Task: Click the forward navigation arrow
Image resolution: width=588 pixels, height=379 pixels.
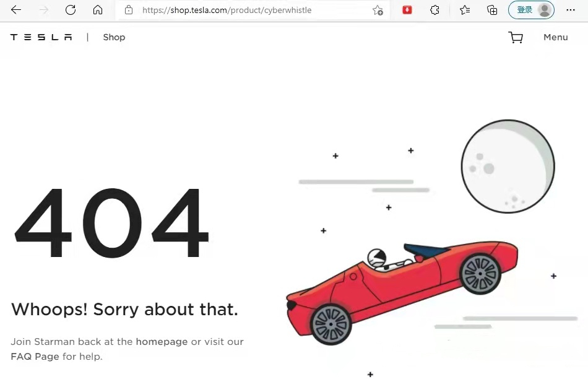Action: point(44,10)
